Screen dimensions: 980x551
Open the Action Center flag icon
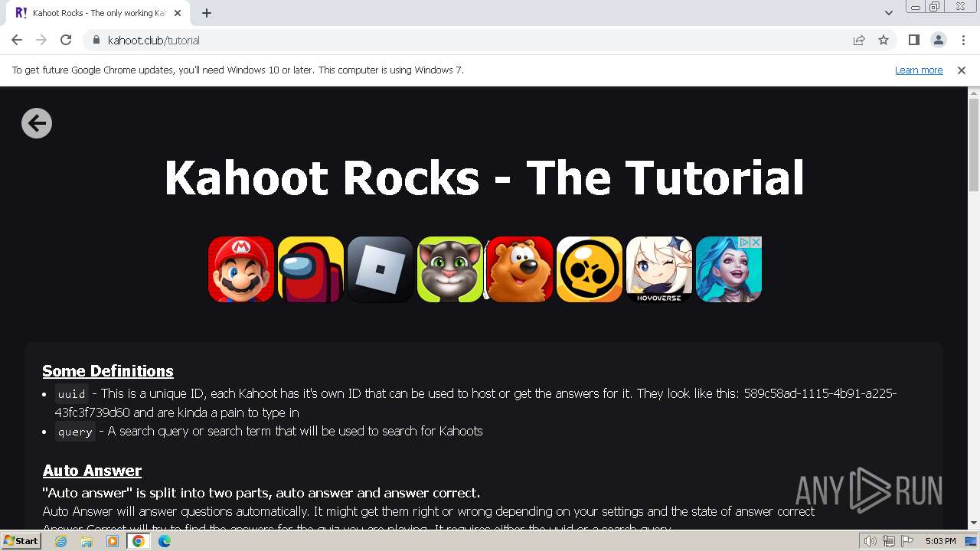click(x=906, y=541)
